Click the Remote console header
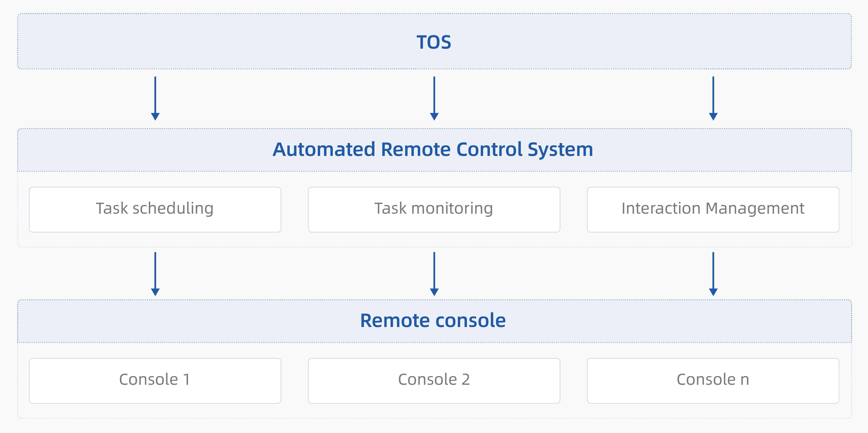 (434, 321)
